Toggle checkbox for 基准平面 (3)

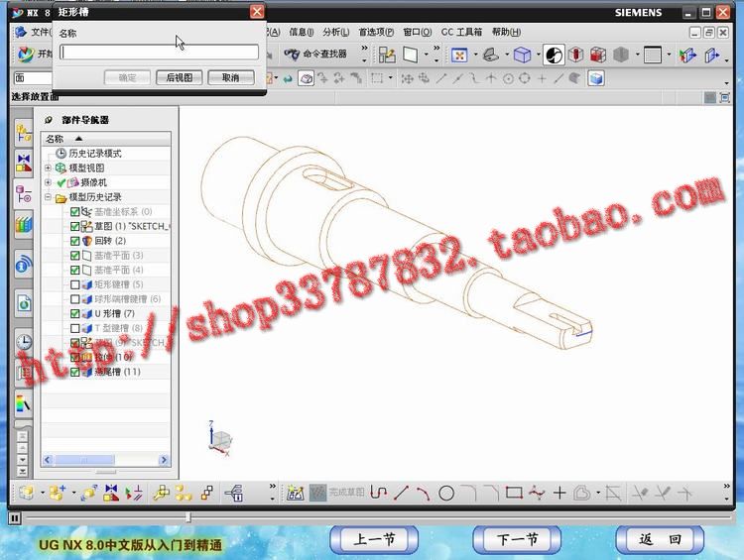[x=74, y=256]
